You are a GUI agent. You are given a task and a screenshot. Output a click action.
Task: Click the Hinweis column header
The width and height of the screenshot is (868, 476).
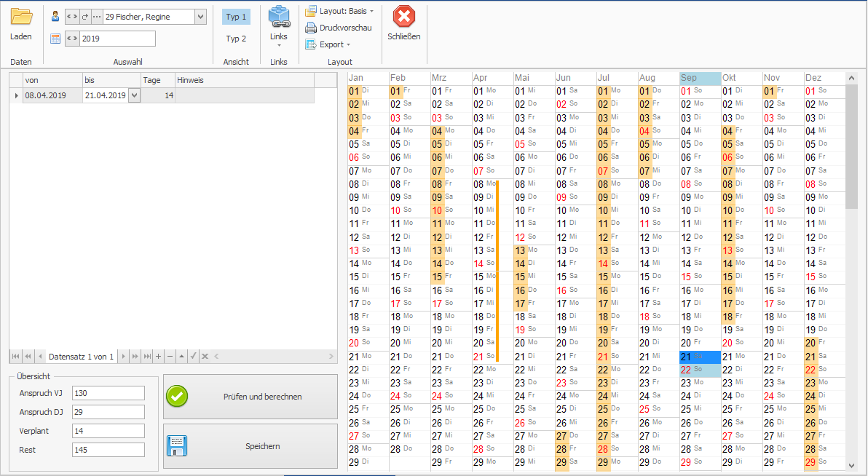coord(244,80)
